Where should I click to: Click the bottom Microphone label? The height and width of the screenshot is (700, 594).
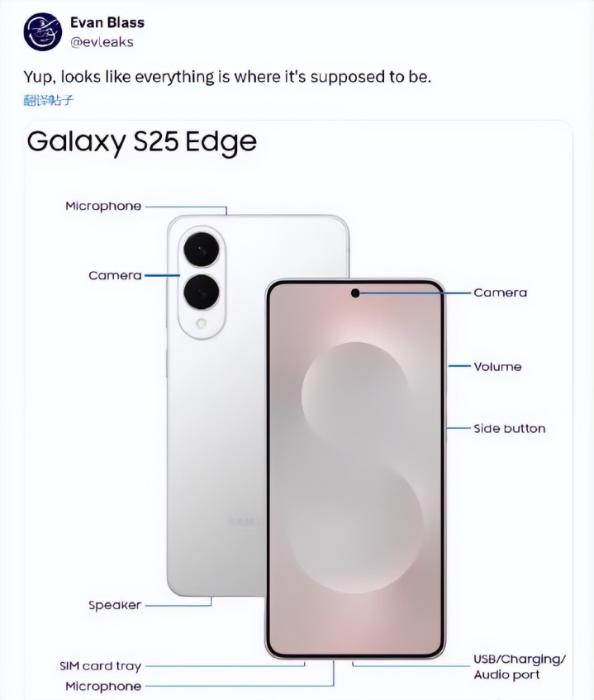pyautogui.click(x=103, y=686)
